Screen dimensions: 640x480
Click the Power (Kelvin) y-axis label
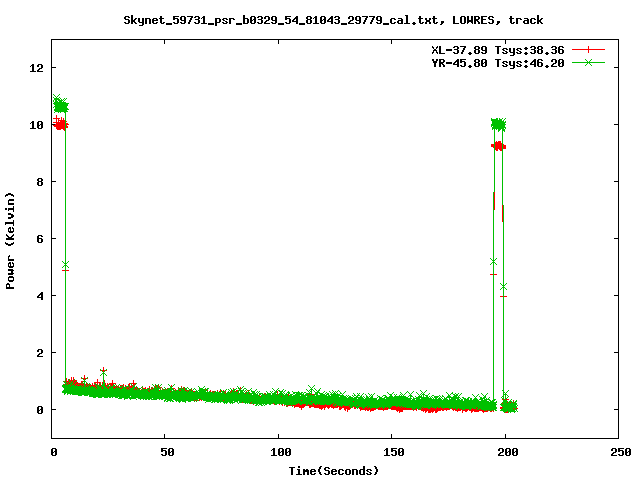tap(10, 240)
